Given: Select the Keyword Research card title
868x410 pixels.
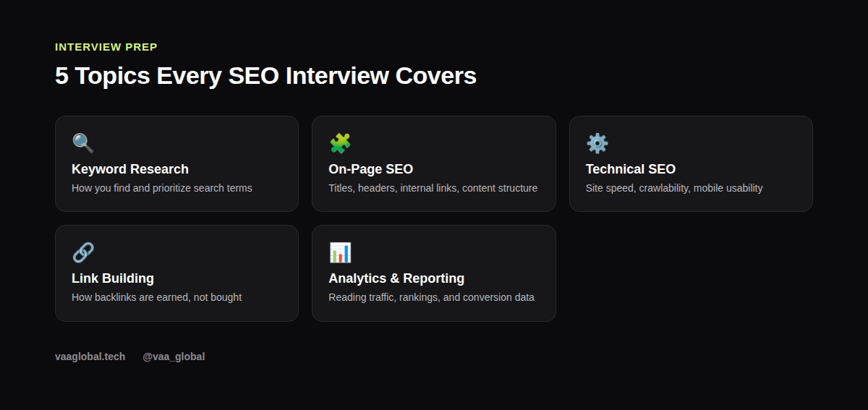Looking at the screenshot, I should click(130, 169).
